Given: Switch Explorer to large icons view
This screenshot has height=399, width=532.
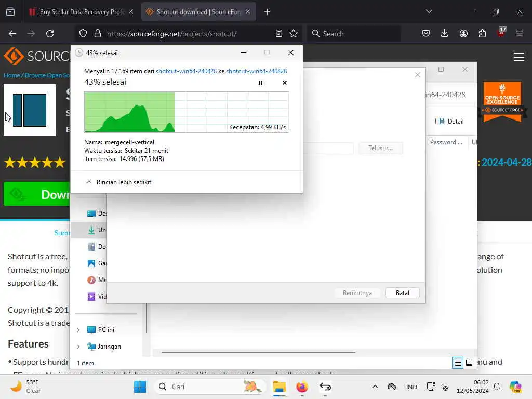Looking at the screenshot, I should tap(469, 363).
